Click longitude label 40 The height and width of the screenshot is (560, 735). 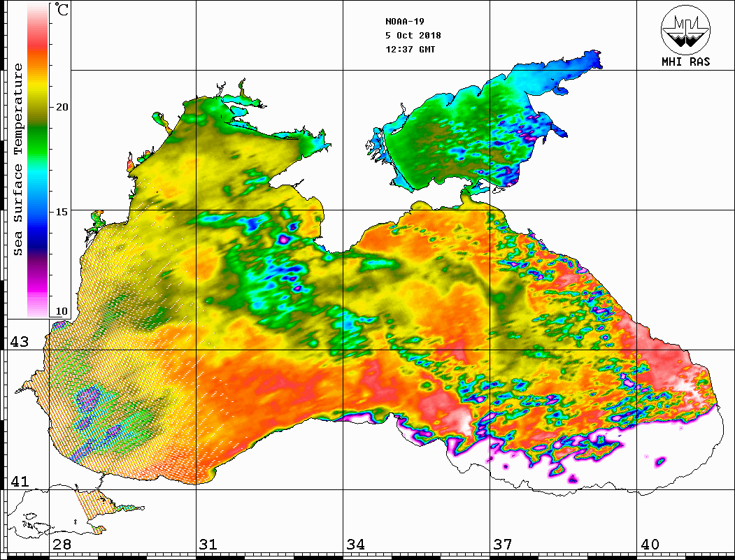click(x=650, y=545)
